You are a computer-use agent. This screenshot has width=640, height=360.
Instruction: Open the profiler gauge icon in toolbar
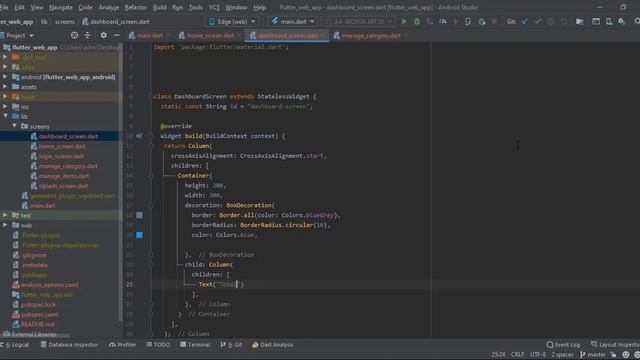click(x=443, y=22)
